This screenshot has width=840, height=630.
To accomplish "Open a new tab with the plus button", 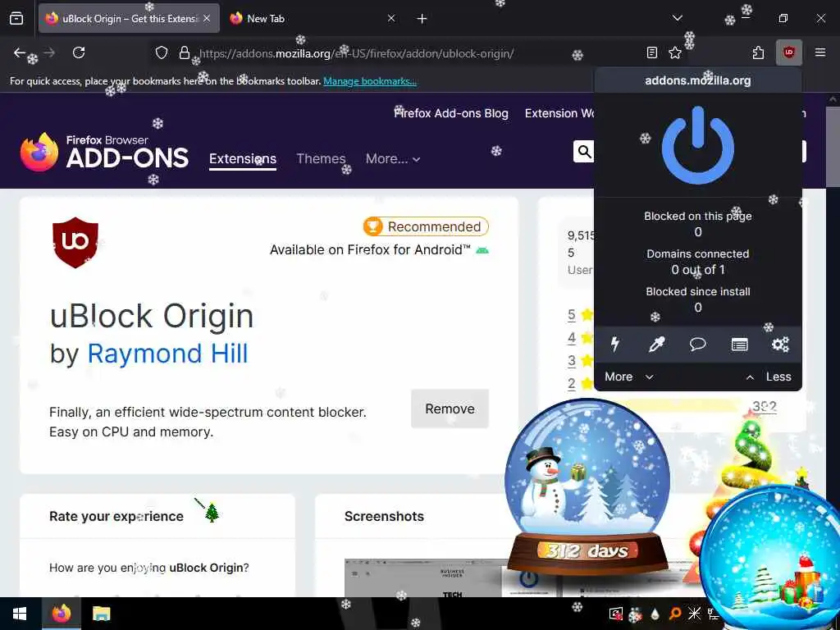I will coord(422,19).
